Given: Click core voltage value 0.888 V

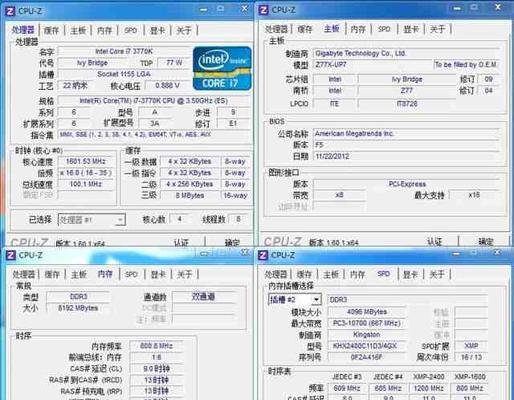Looking at the screenshot, I should click(167, 85).
